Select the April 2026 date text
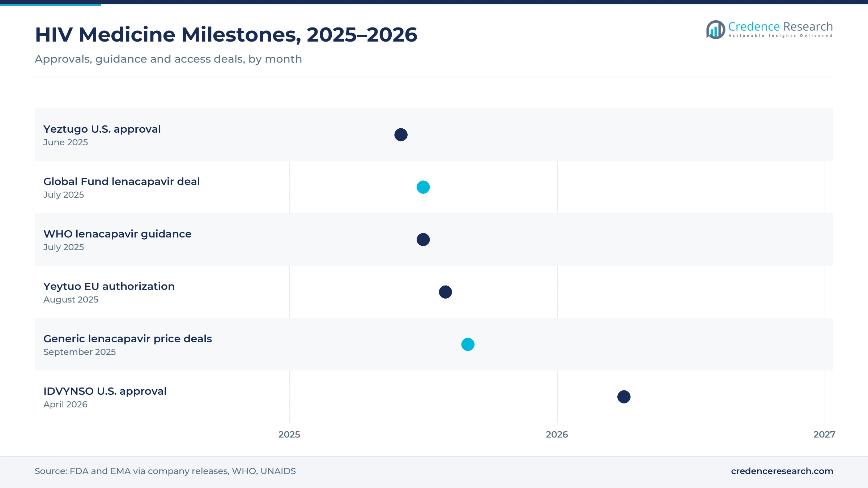This screenshot has width=868, height=488. (x=65, y=404)
